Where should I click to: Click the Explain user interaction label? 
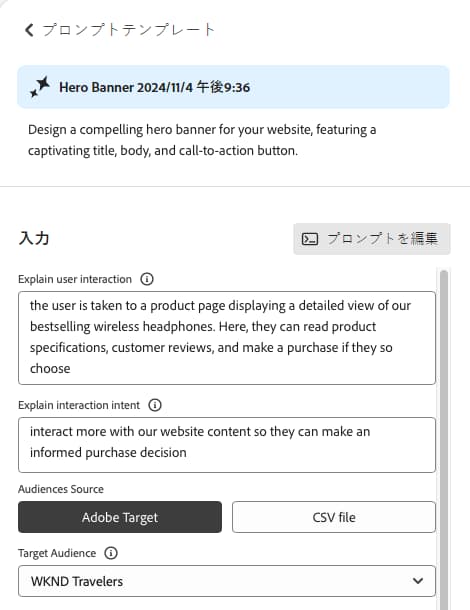pos(75,279)
